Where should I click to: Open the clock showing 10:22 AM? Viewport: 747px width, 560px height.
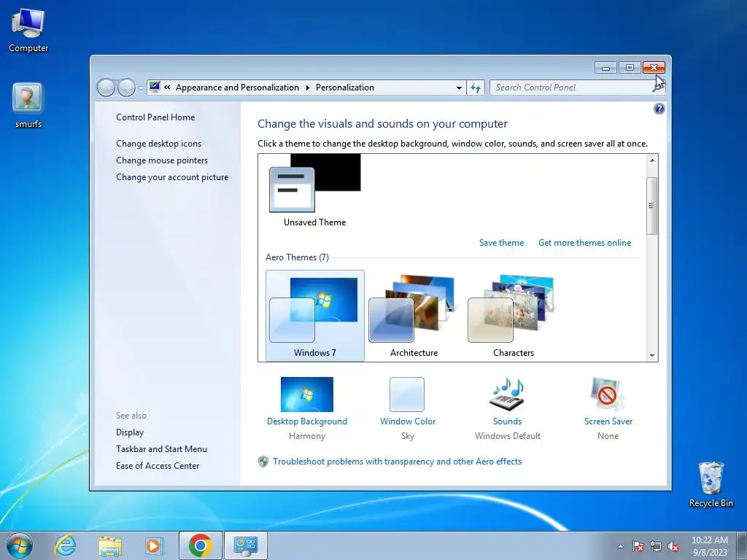(x=709, y=545)
